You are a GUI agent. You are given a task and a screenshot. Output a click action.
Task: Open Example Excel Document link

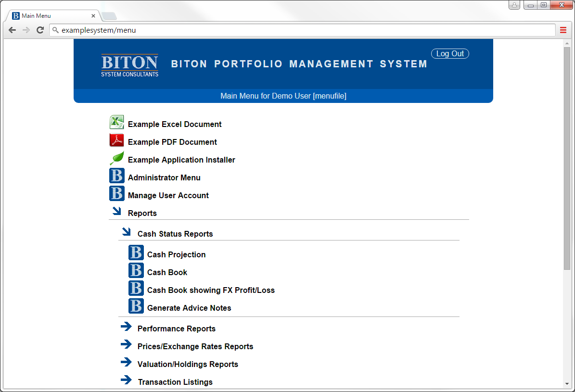point(175,124)
